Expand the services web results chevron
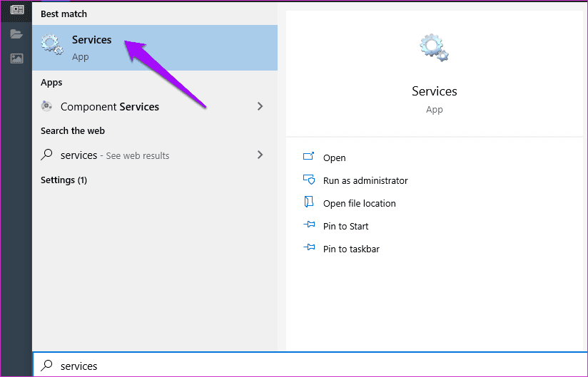This screenshot has height=377, width=588. click(260, 155)
